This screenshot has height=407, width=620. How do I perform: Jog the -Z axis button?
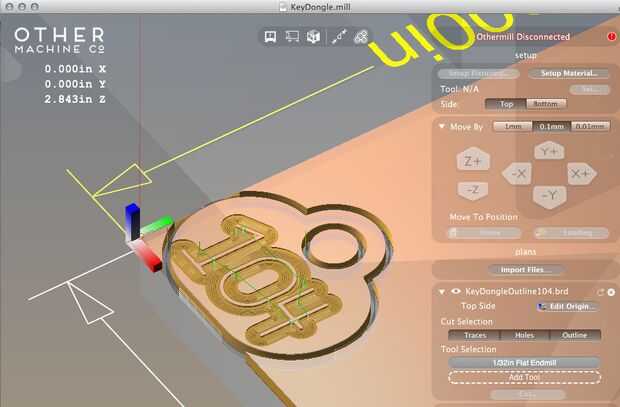click(x=473, y=190)
